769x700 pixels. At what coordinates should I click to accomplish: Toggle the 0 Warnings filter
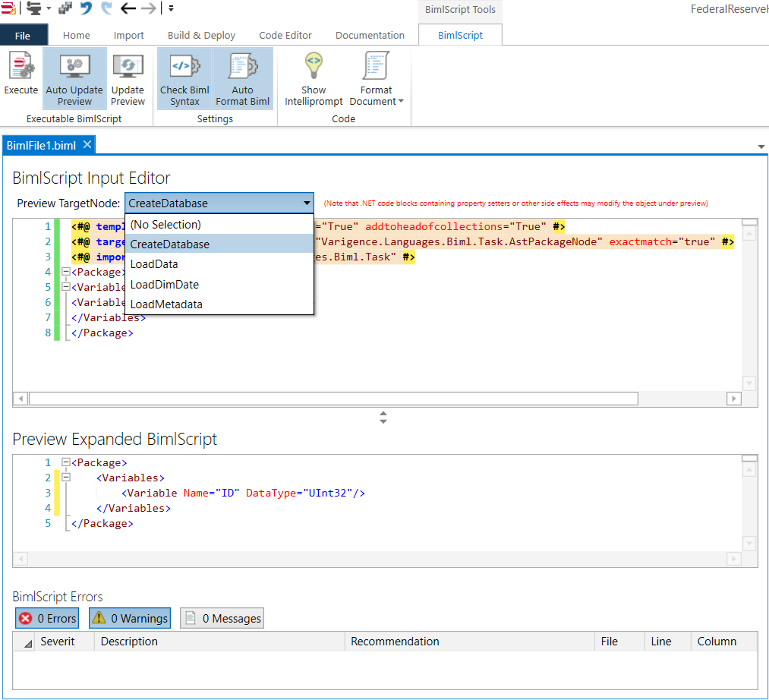(129, 618)
